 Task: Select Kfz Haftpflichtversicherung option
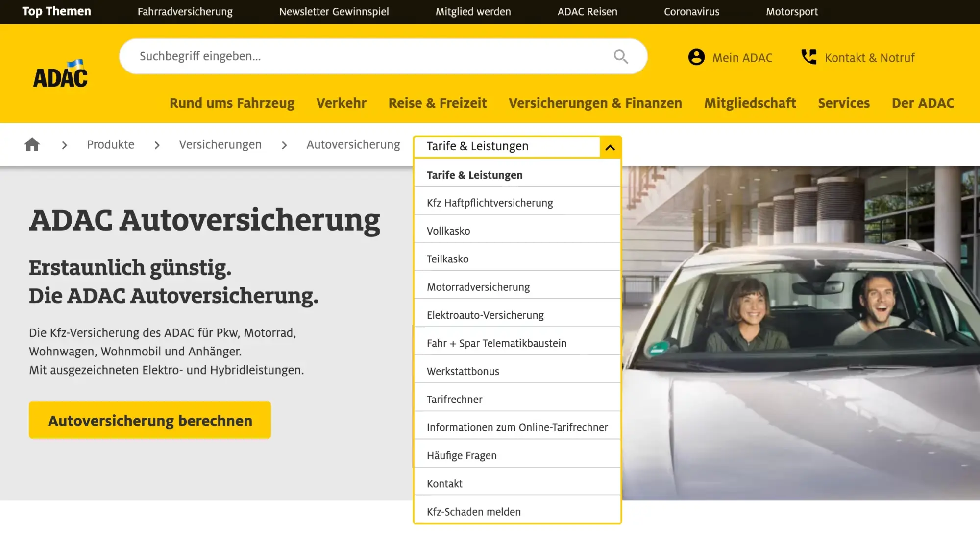point(490,203)
